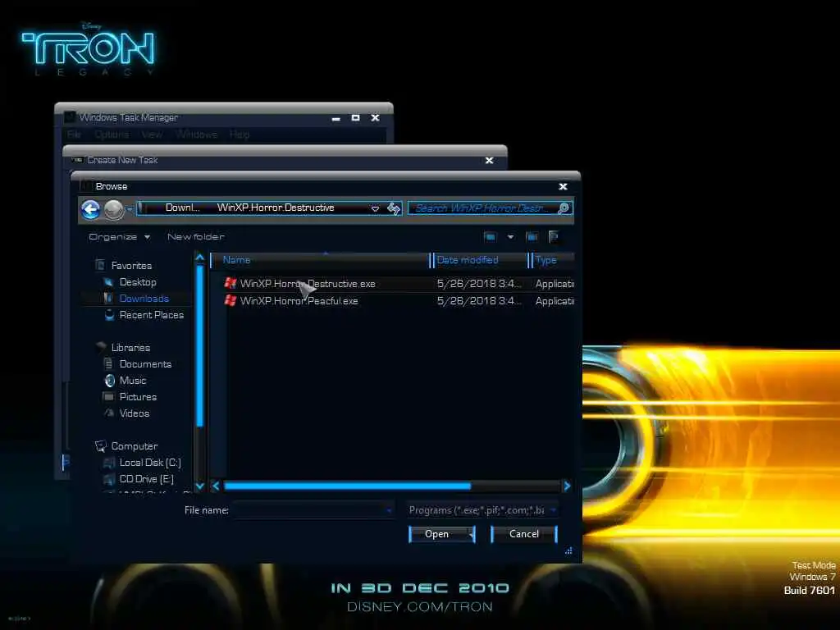Click the Downloads folder icon

pyautogui.click(x=109, y=299)
